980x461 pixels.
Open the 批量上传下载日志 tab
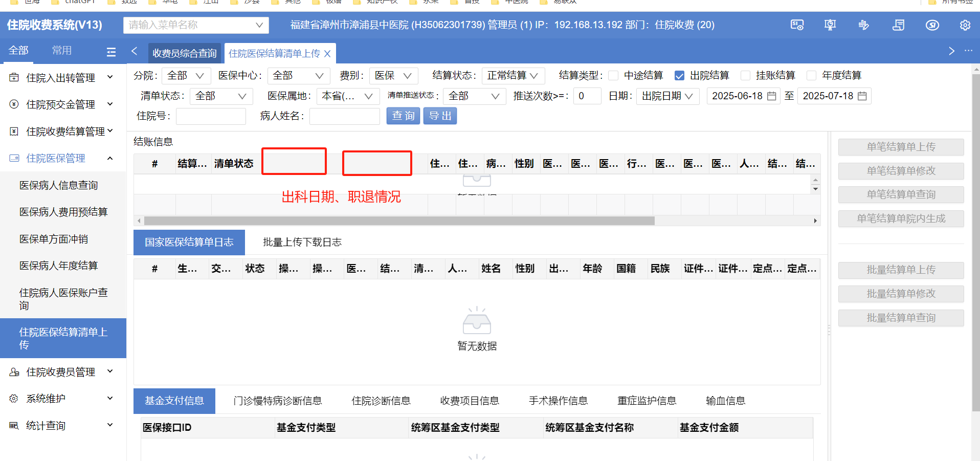coord(302,243)
